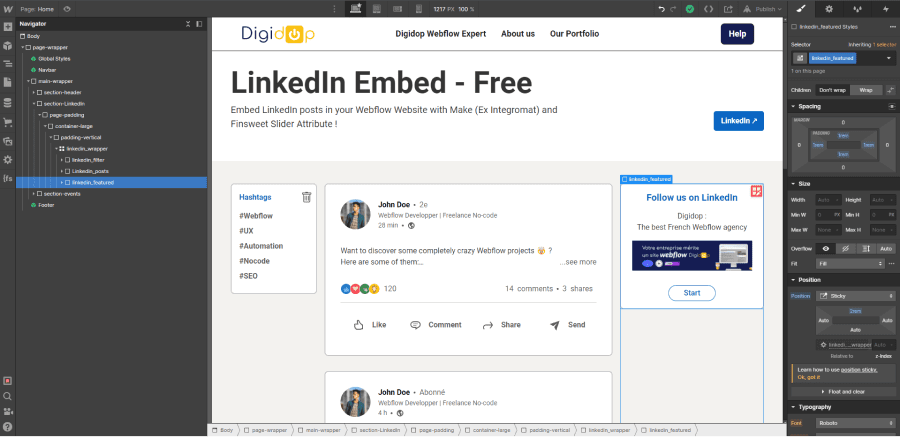Image resolution: width=900 pixels, height=437 pixels.
Task: Expand the Float and clear section
Action: 843,392
